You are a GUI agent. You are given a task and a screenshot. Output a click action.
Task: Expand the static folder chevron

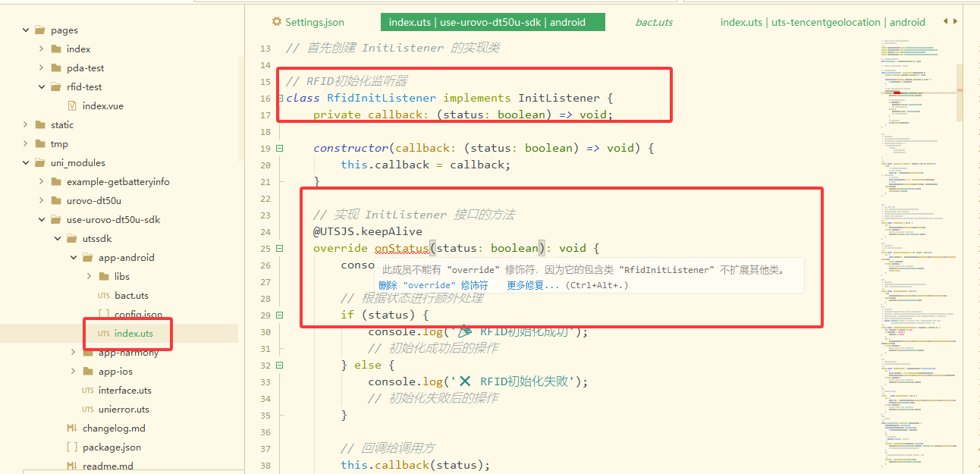[x=25, y=124]
